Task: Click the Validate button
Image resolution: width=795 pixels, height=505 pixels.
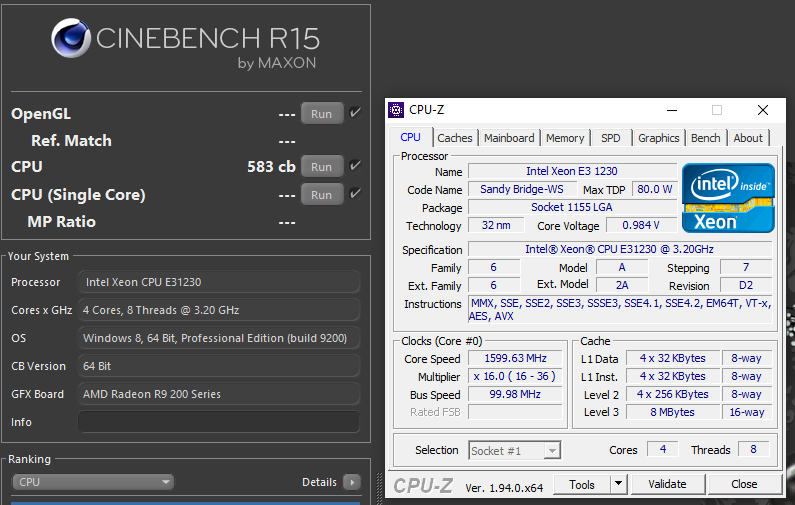Action: coord(667,484)
